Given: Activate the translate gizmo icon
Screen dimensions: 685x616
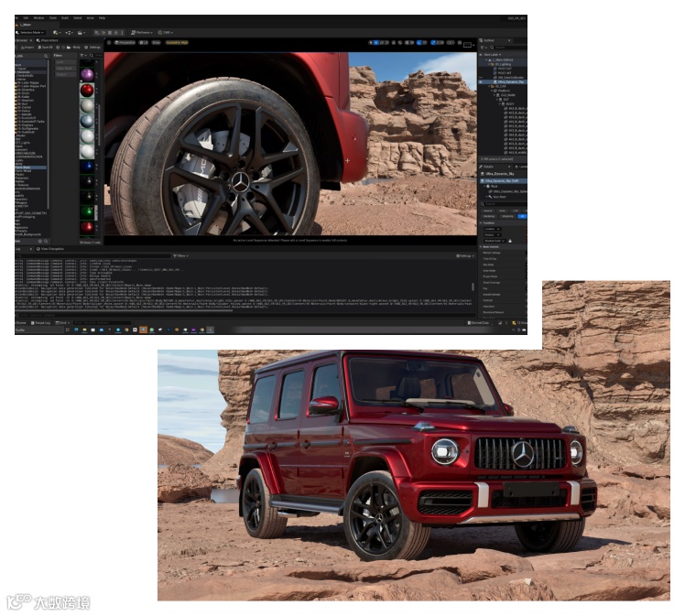Looking at the screenshot, I should pyautogui.click(x=376, y=43).
